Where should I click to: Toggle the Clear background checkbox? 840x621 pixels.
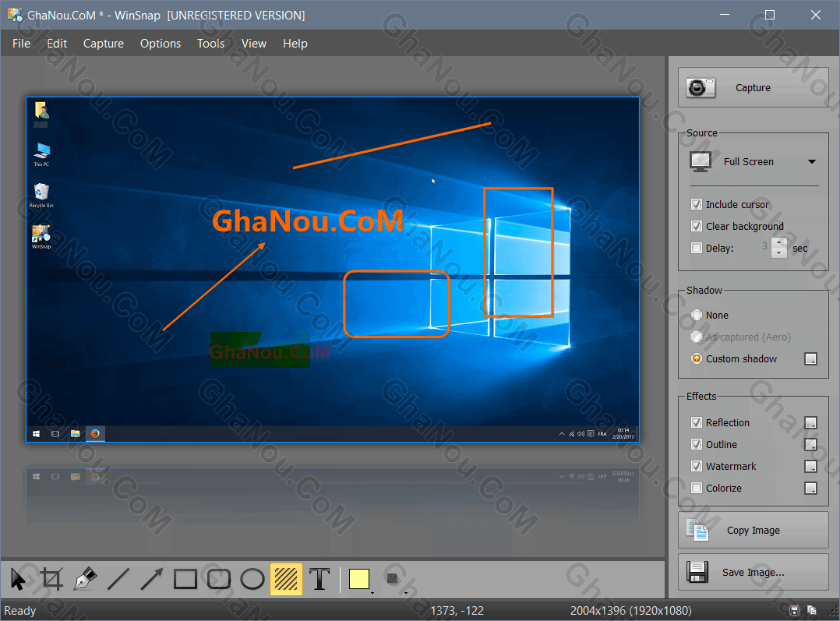697,226
